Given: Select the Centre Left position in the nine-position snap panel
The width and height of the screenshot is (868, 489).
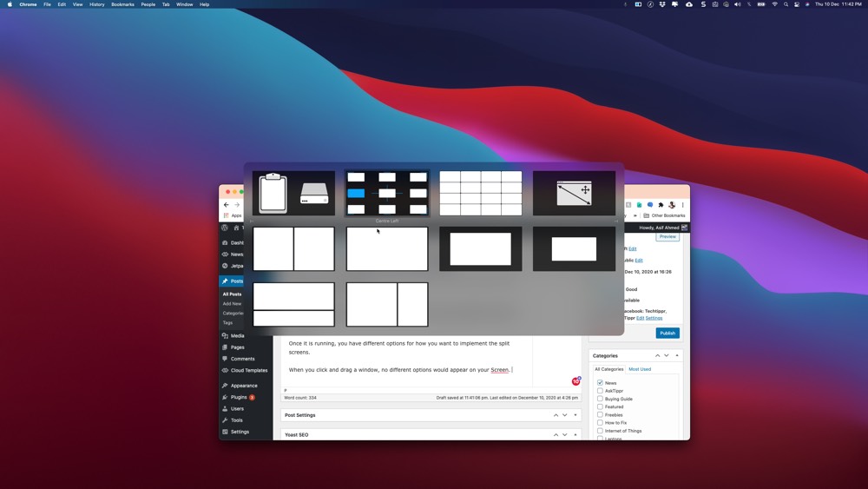Looking at the screenshot, I should 356,194.
